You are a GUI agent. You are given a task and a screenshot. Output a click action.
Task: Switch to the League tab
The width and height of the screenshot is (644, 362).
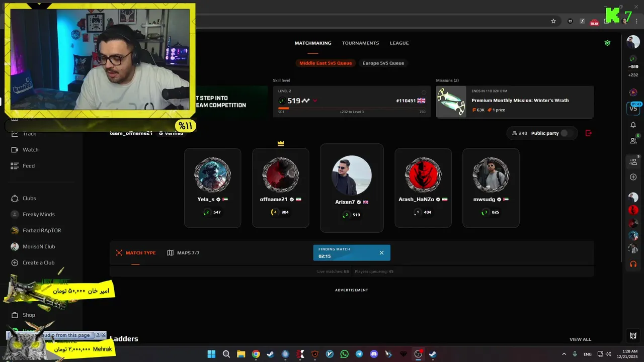click(399, 43)
